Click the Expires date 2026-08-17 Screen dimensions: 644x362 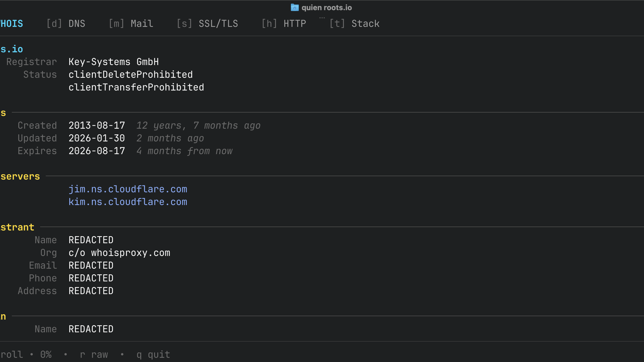tap(97, 151)
